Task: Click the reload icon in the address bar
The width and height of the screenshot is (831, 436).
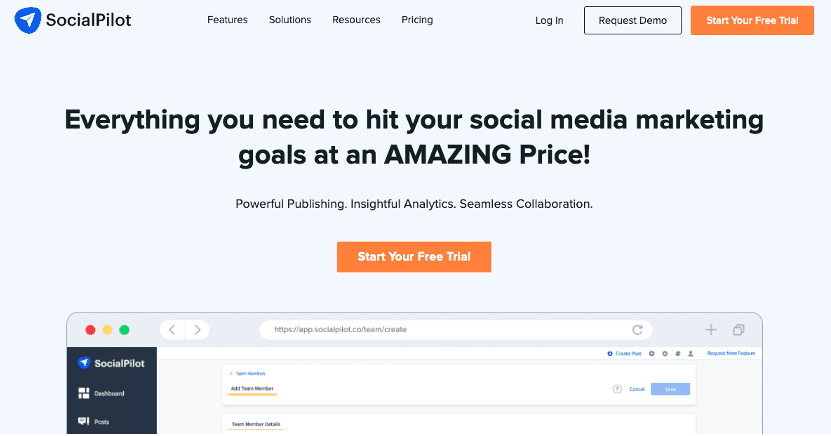Action: (x=637, y=329)
